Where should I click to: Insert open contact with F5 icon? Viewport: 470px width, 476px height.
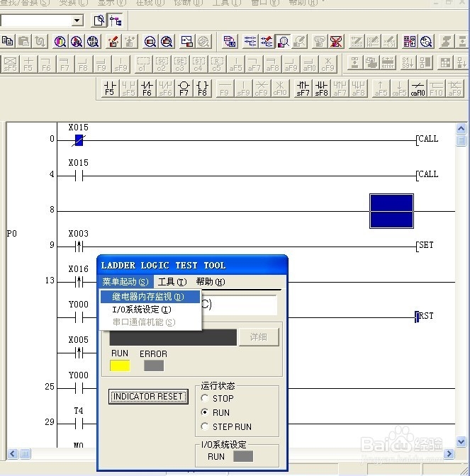(x=110, y=88)
